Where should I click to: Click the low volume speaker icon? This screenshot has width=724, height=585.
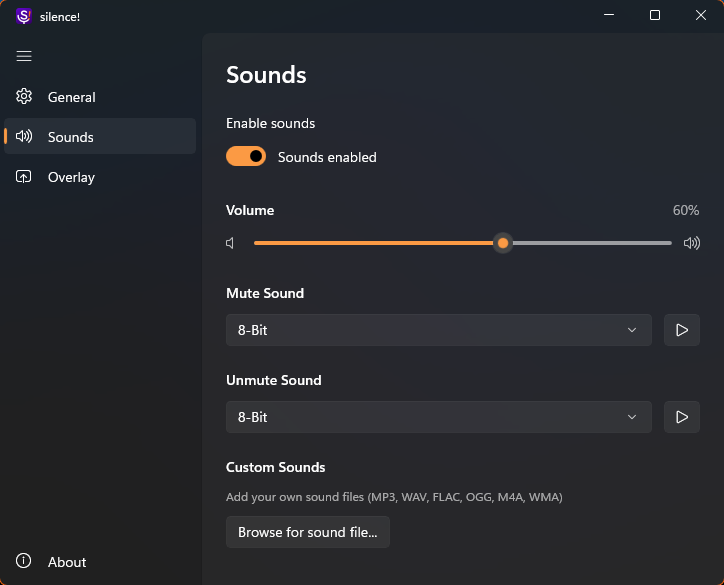coord(230,243)
